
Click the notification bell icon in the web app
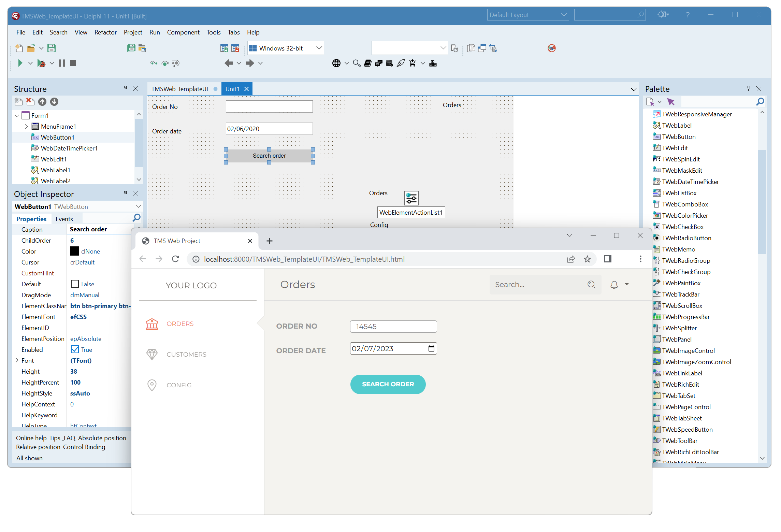[x=614, y=285]
